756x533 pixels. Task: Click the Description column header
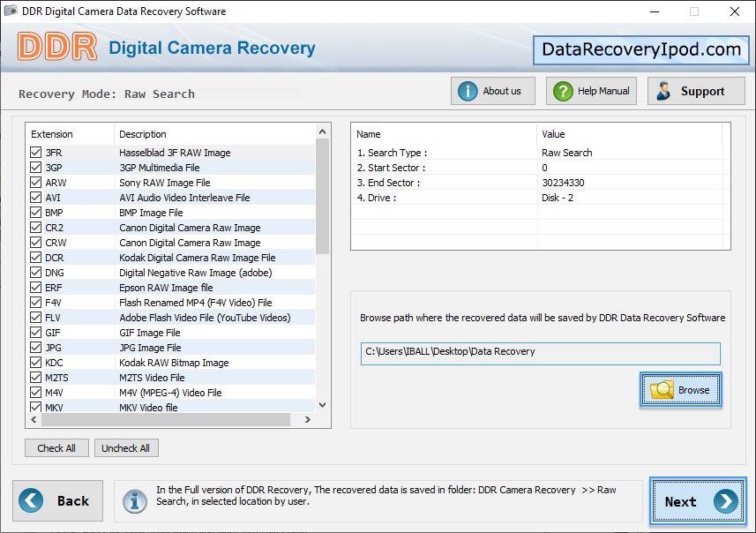coord(214,134)
